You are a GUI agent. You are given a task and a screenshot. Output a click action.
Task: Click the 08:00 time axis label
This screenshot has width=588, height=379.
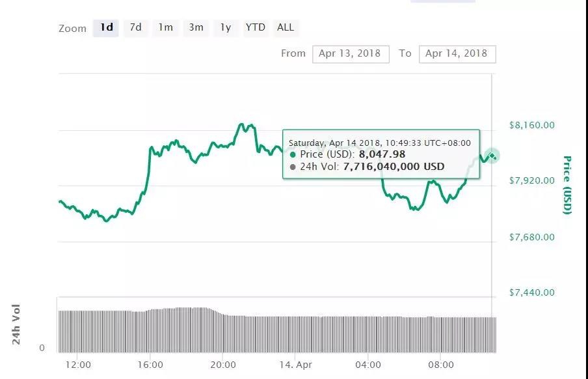click(441, 365)
